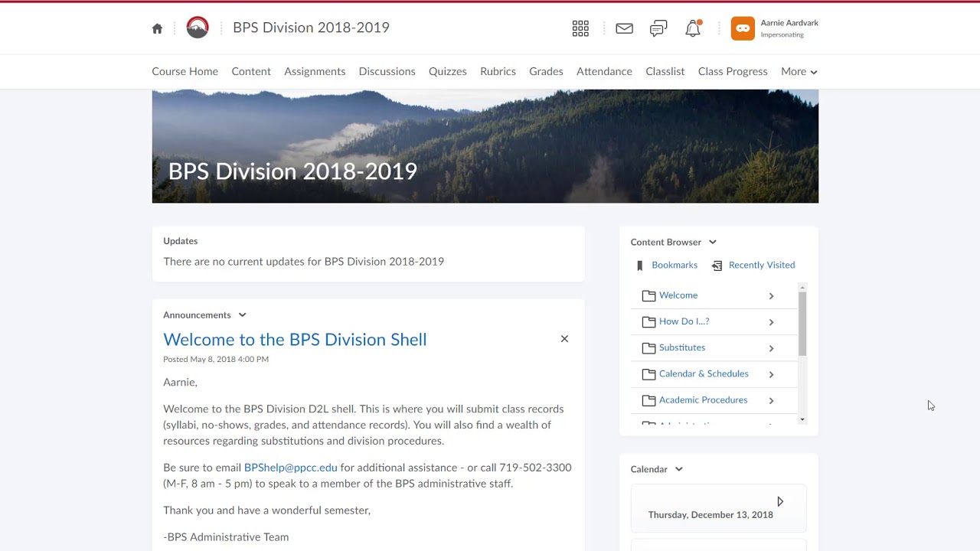Open Aarnie Aardvark user avatar

click(743, 28)
